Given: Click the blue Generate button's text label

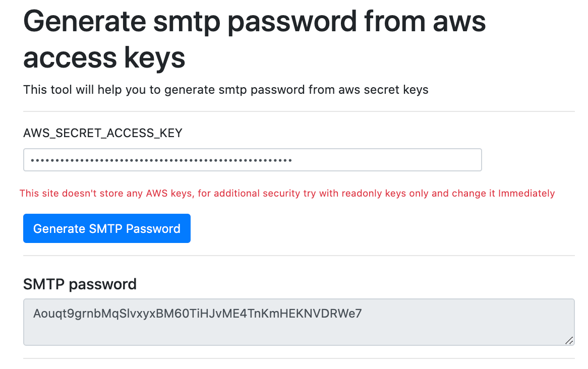Looking at the screenshot, I should point(106,228).
